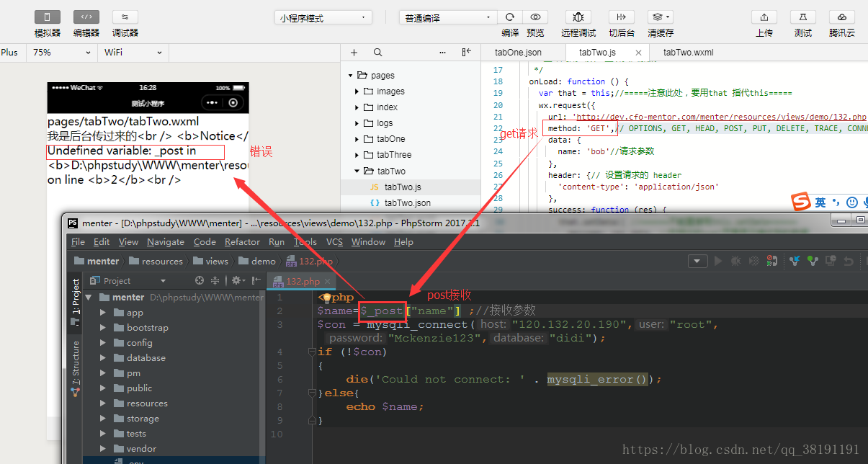Click the simulator three-dot capsule menu button
This screenshot has height=464, width=868.
tap(211, 103)
